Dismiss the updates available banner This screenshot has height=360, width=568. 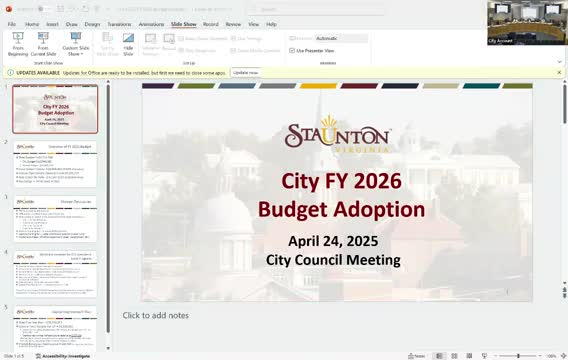[x=559, y=72]
